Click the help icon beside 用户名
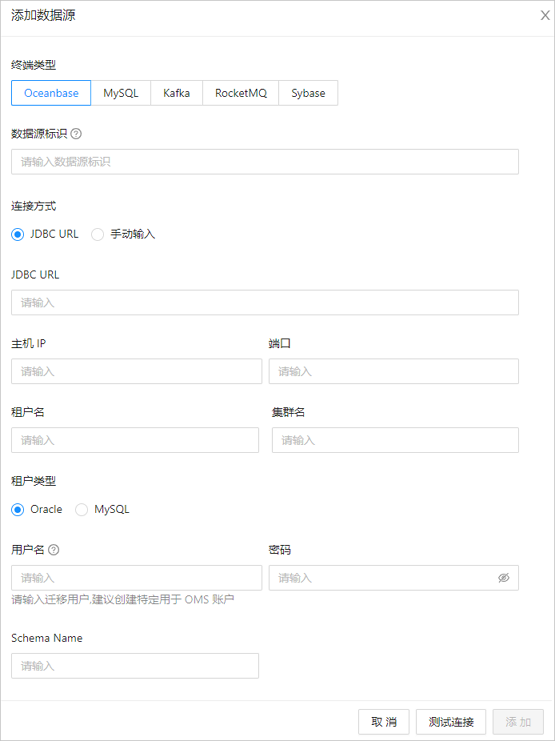 point(54,550)
